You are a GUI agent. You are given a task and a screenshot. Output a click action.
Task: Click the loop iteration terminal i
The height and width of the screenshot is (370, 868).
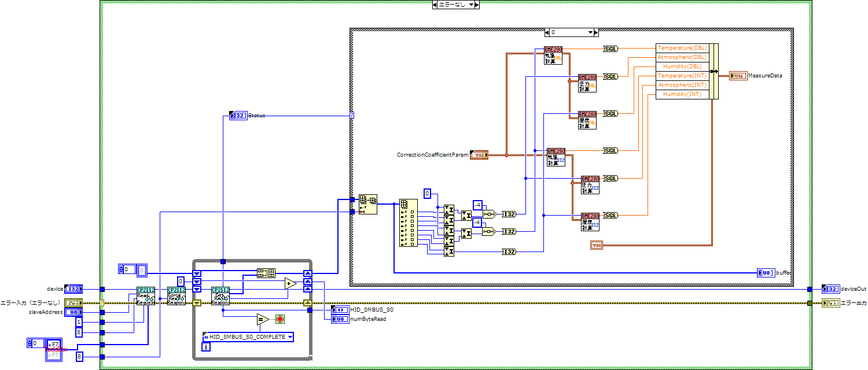tap(206, 347)
